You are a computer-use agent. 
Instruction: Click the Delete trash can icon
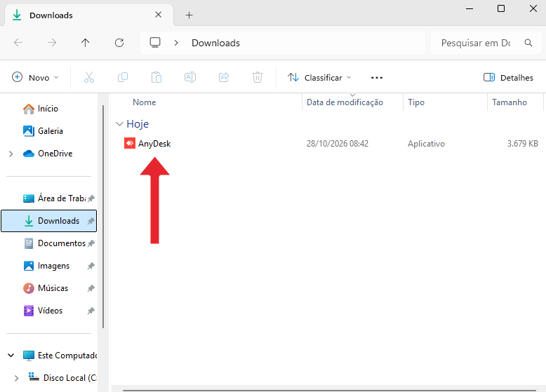coord(258,77)
